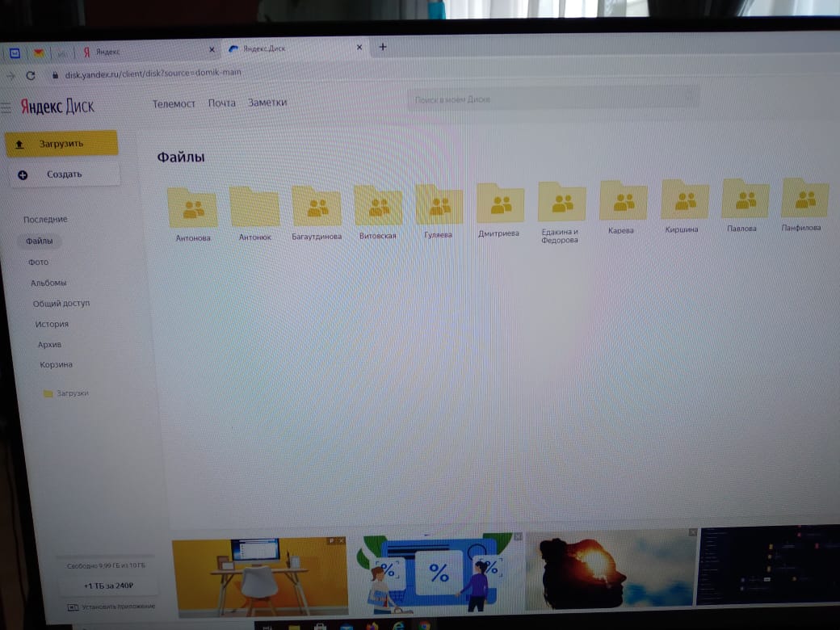840x630 pixels.
Task: Open Телемост from the top menu
Action: [174, 103]
